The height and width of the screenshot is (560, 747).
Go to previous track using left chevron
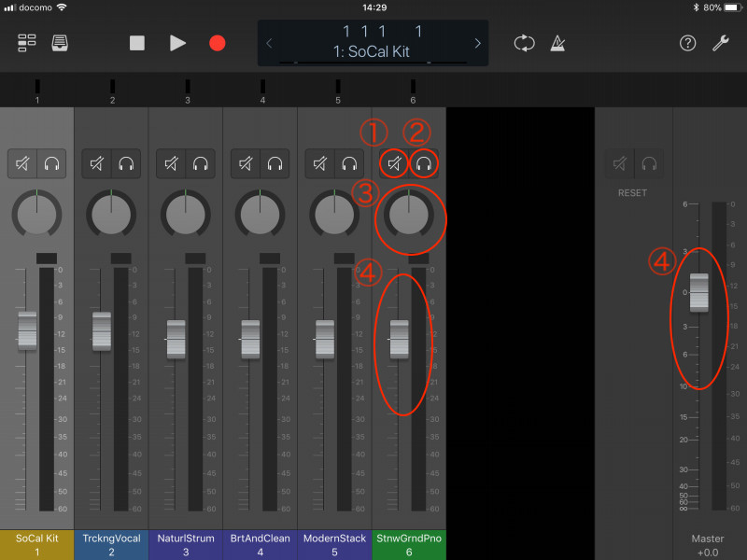point(270,44)
